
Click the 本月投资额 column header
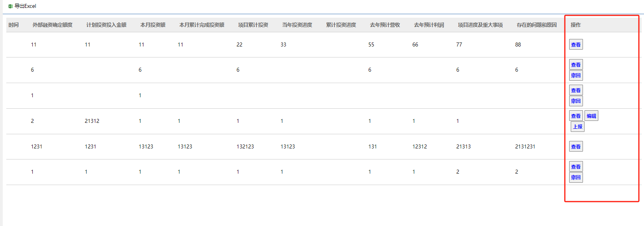click(153, 25)
